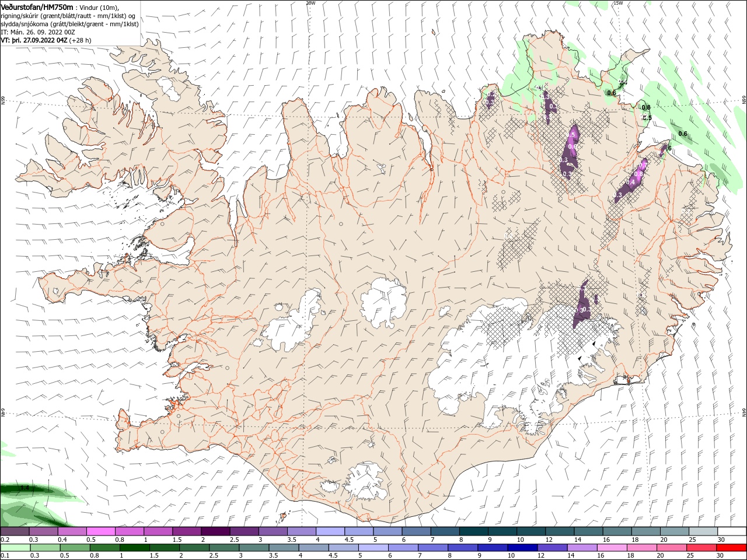747x560 pixels.
Task: Choose the violet-purple 3 swatch in the snow legend
Action: [x=273, y=531]
